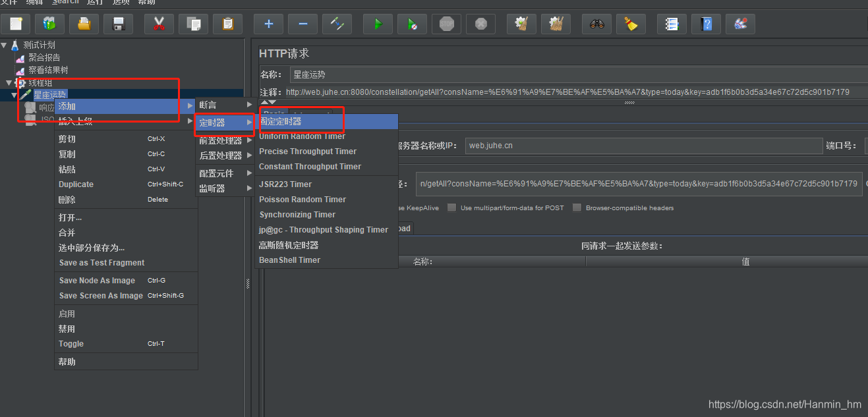Select the 测试计划 flask icon
The image size is (868, 417).
(15, 45)
